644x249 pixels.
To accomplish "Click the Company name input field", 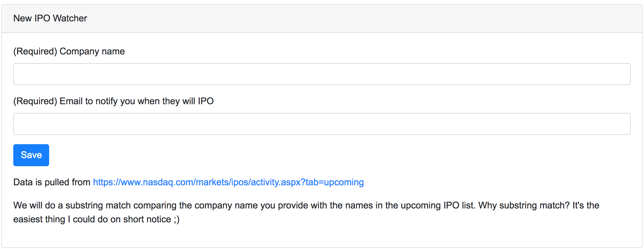I will (321, 74).
